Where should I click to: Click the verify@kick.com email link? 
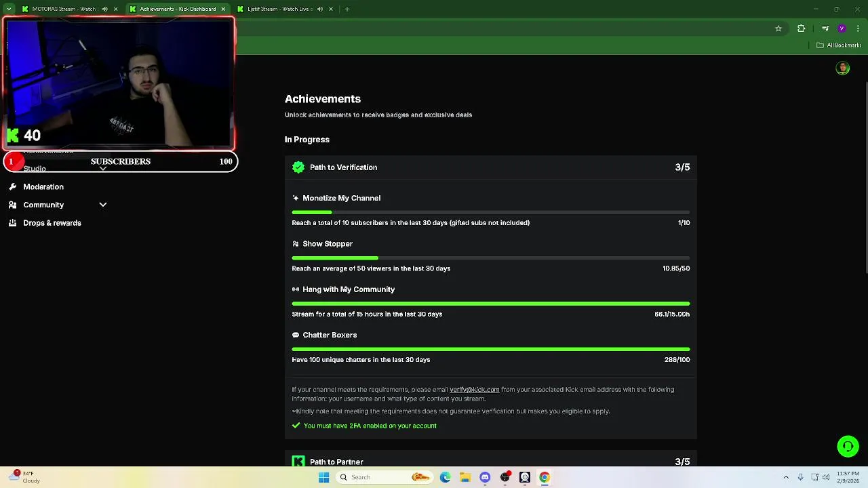(x=475, y=390)
